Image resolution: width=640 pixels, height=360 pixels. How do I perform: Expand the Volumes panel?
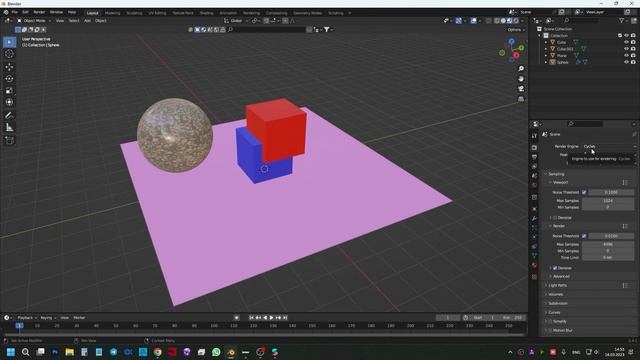(x=555, y=294)
